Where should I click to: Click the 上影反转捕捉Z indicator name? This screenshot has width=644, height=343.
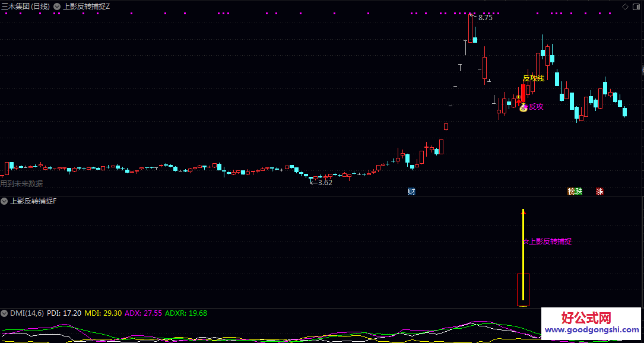click(87, 7)
